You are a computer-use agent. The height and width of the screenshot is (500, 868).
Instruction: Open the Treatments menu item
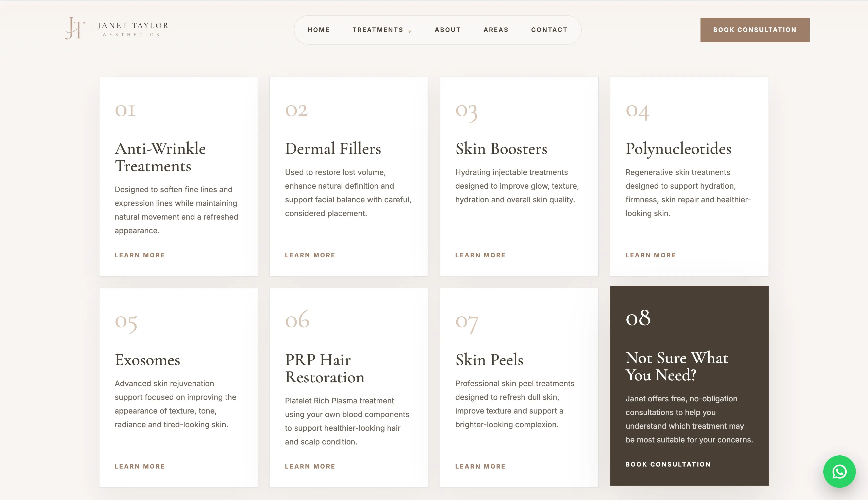coord(378,30)
